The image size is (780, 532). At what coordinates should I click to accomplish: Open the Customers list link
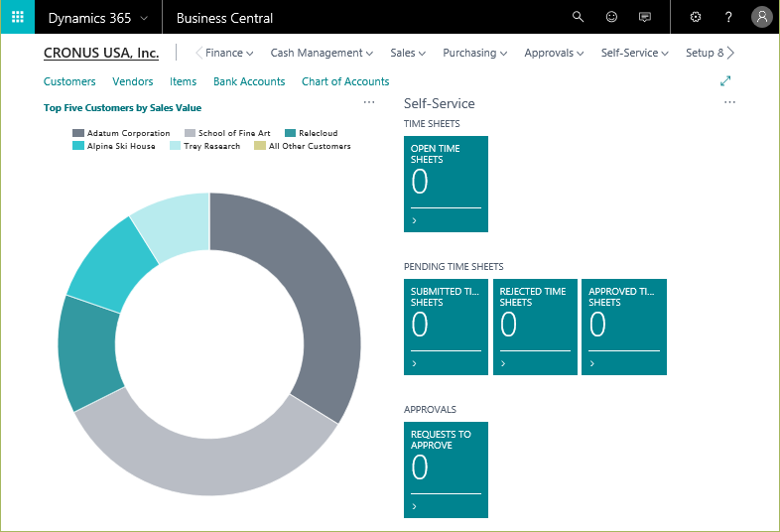(69, 81)
